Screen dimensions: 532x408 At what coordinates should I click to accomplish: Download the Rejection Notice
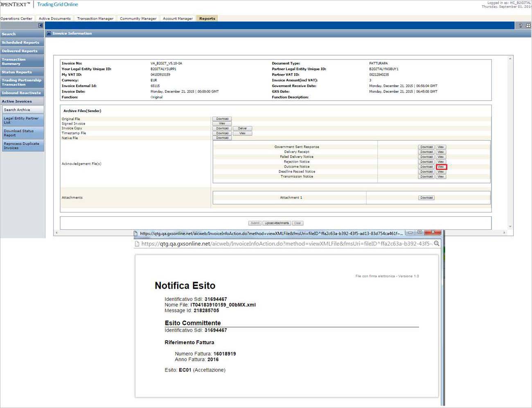(426, 162)
